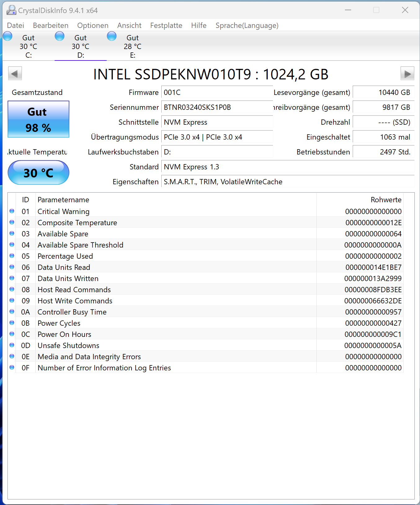Click total writes value 9817 GB
This screenshot has height=505, width=420.
[384, 107]
